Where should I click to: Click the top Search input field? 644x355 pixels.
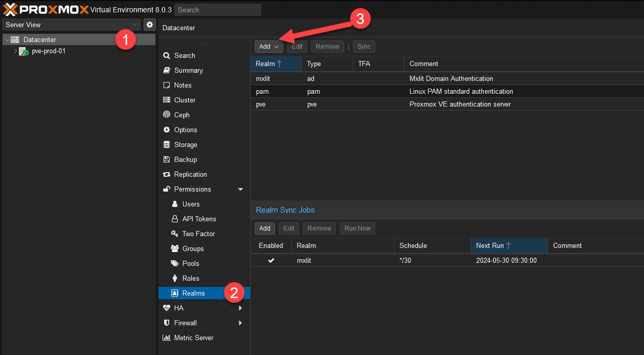click(217, 10)
